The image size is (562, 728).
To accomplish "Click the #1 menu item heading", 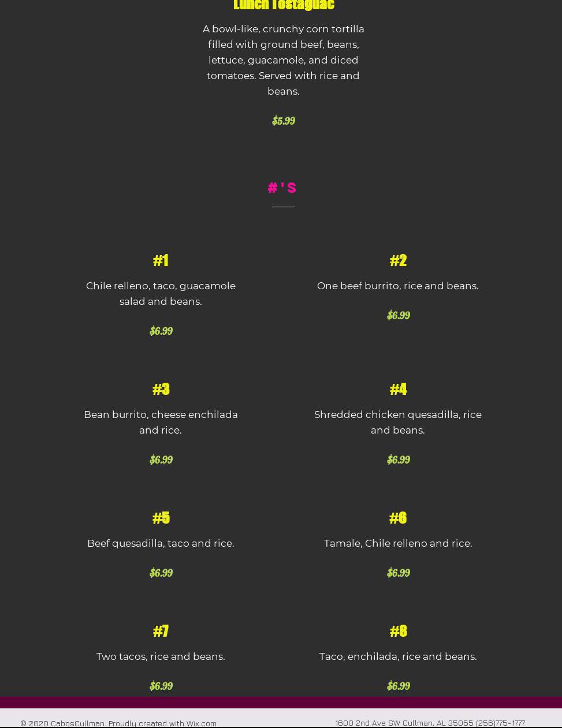I will 161,260.
